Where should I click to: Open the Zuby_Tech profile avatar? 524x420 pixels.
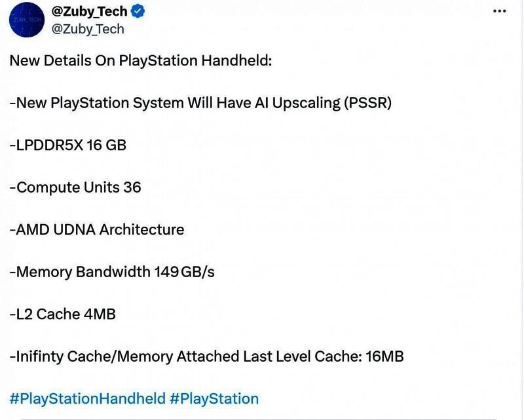pyautogui.click(x=26, y=20)
